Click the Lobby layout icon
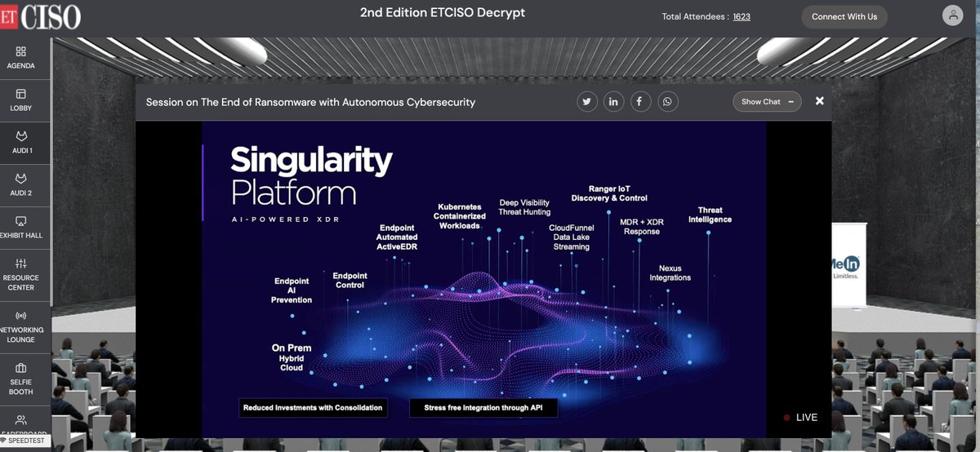The height and width of the screenshot is (452, 980). pos(21,93)
